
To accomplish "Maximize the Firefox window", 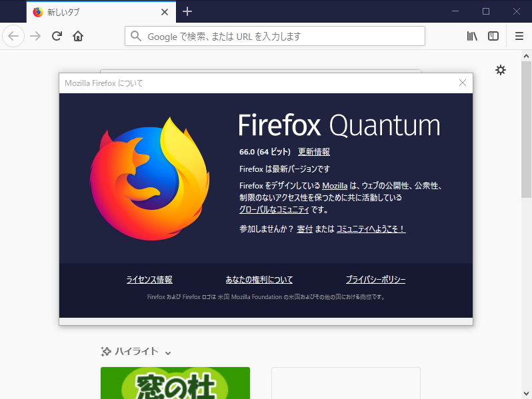I will point(486,11).
